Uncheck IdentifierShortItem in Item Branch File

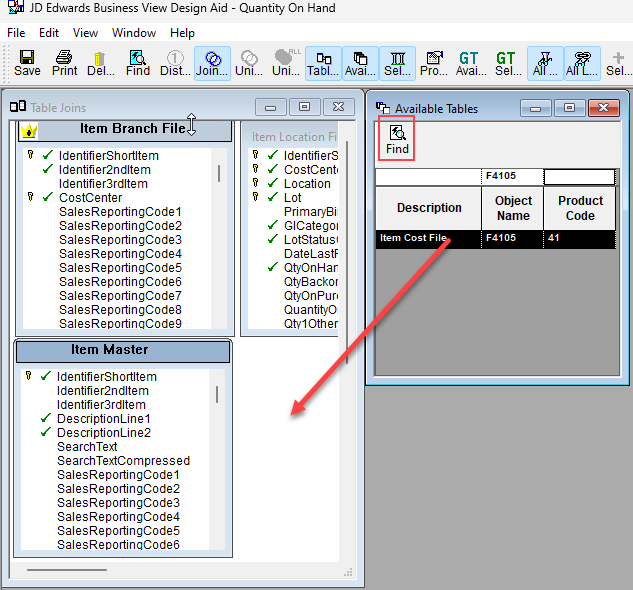click(x=48, y=155)
